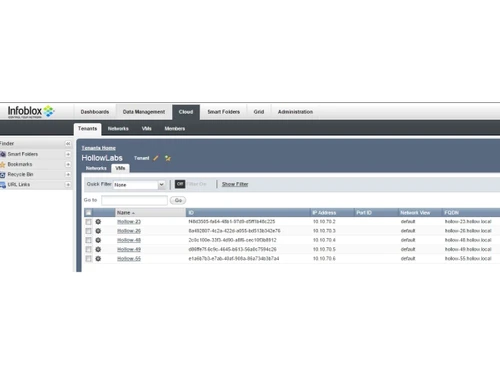Check the box for Hollow-49
Image resolution: width=500 pixels, height=375 pixels.
(x=88, y=249)
